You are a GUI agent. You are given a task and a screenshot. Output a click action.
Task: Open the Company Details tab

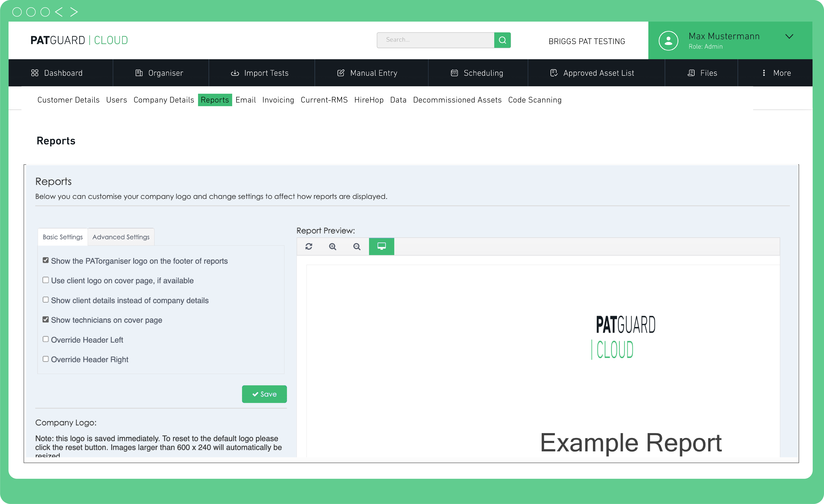pos(164,100)
